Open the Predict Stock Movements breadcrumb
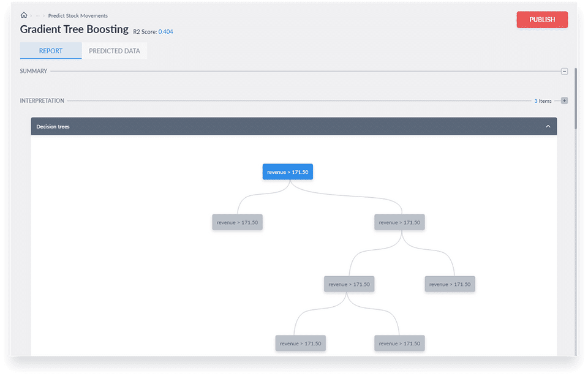Viewport: 588px width, 376px height. click(78, 16)
